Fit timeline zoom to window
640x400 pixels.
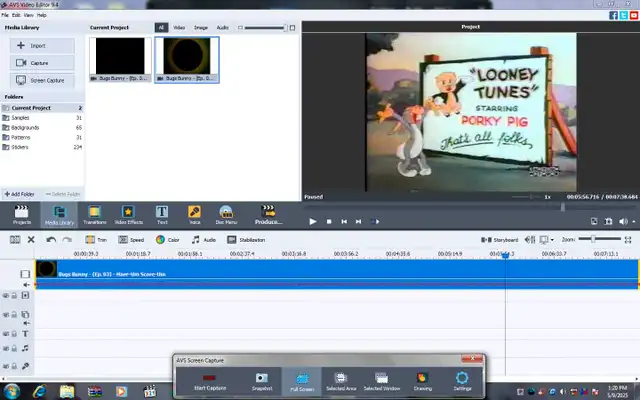tap(628, 240)
